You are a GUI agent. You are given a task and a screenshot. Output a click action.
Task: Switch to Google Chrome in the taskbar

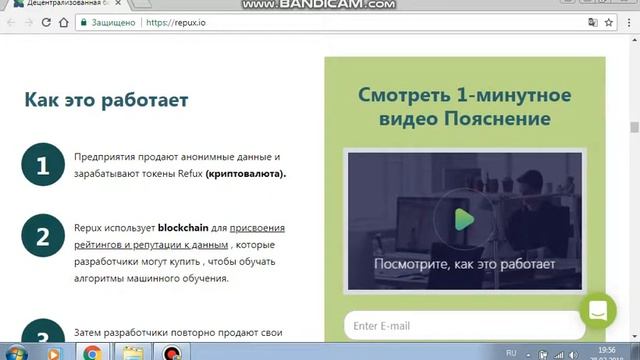pyautogui.click(x=92, y=353)
